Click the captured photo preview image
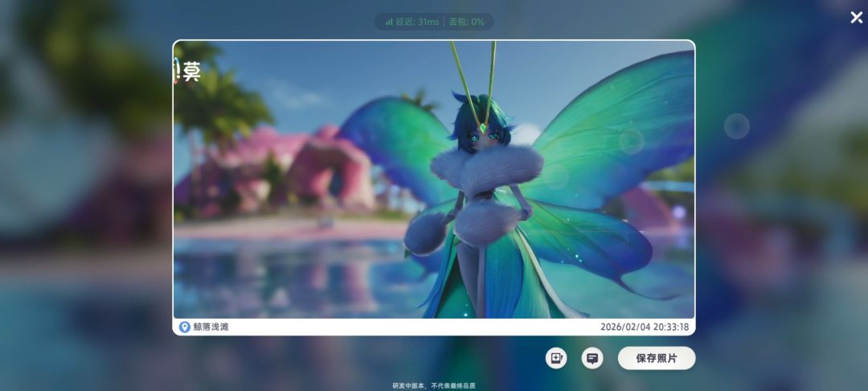The height and width of the screenshot is (391, 868). pyautogui.click(x=434, y=179)
